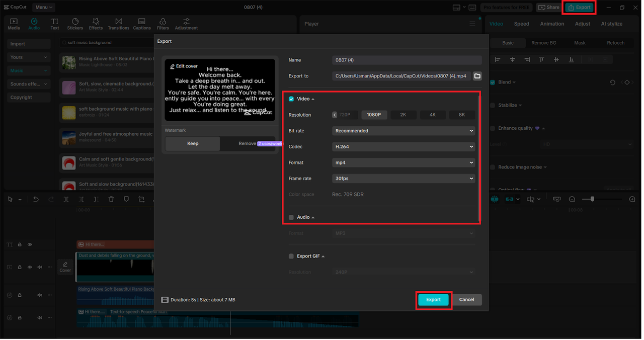Click the reset icon next to Blend
The width and height of the screenshot is (644, 340).
click(612, 82)
